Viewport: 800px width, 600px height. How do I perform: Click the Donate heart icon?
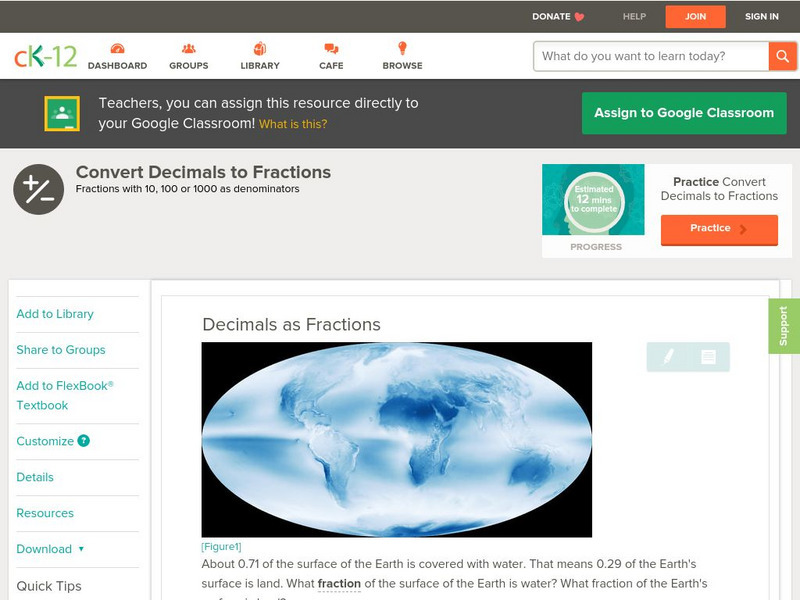pyautogui.click(x=579, y=17)
